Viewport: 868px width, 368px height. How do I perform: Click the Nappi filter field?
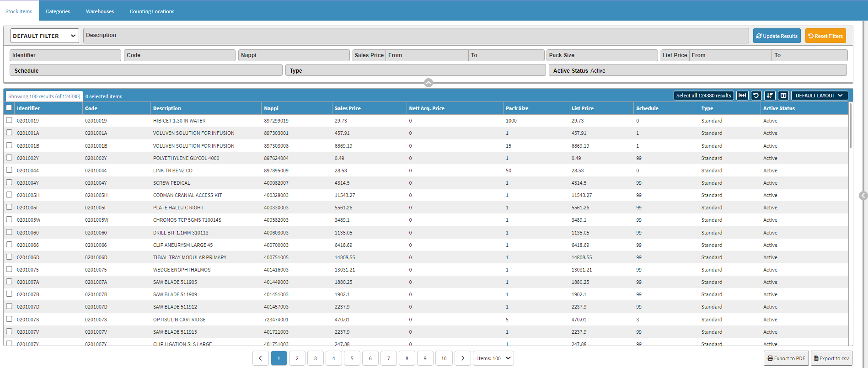(294, 55)
